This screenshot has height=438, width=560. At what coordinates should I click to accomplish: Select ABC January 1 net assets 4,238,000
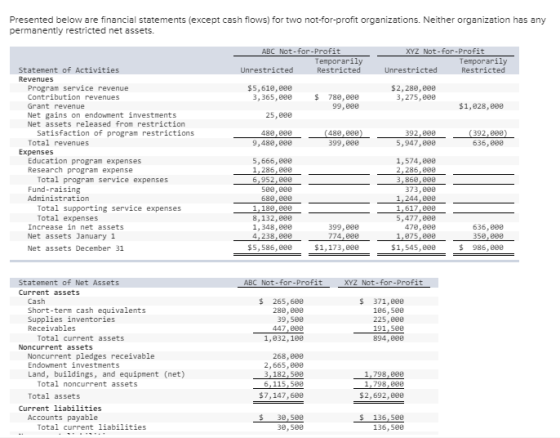click(x=272, y=236)
